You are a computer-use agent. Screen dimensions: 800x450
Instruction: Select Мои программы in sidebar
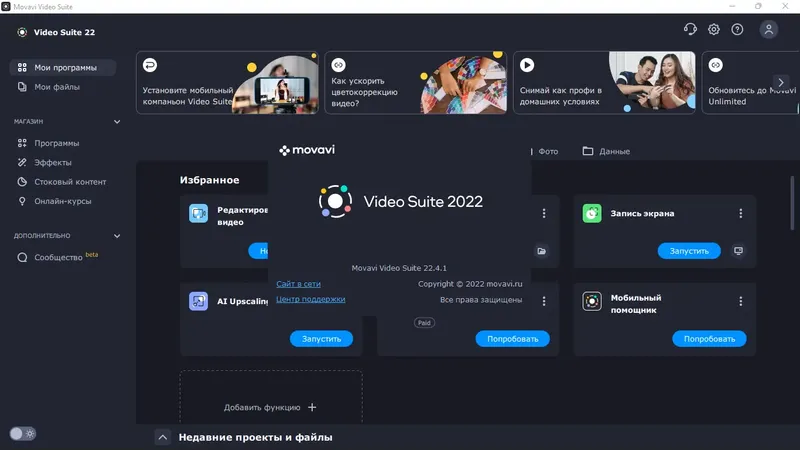[x=63, y=67]
